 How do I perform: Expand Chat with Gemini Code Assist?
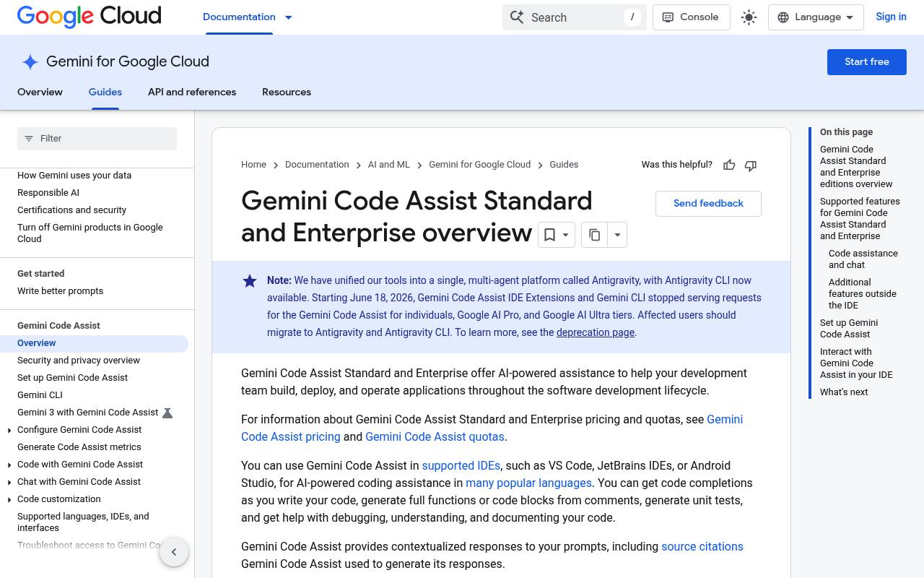pyautogui.click(x=9, y=483)
